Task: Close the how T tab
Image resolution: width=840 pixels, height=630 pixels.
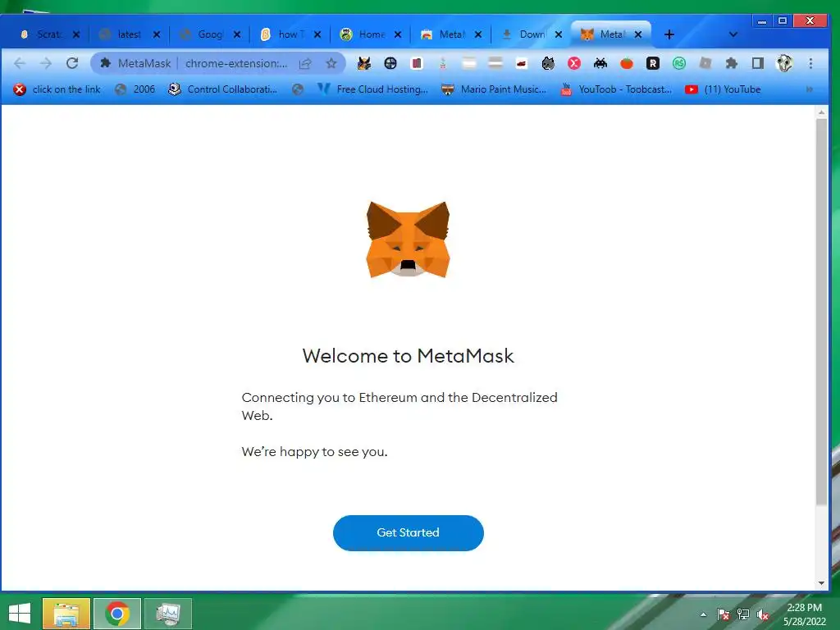Action: coord(317,34)
